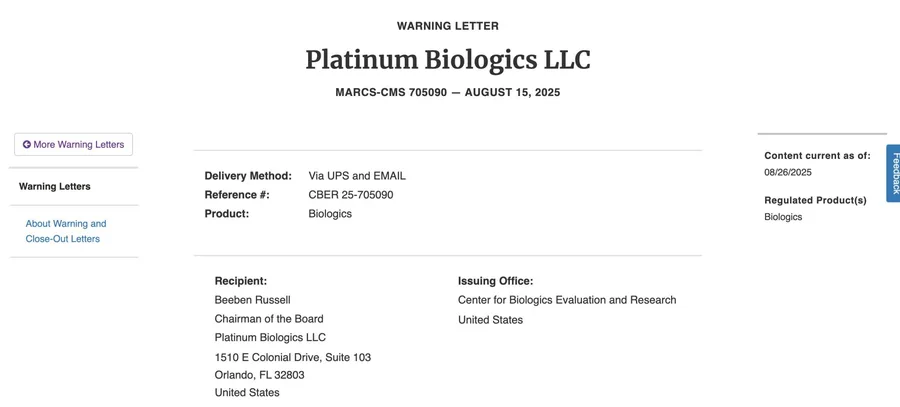Click the MARCS-CMS 705090 date subtitle

(x=448, y=92)
